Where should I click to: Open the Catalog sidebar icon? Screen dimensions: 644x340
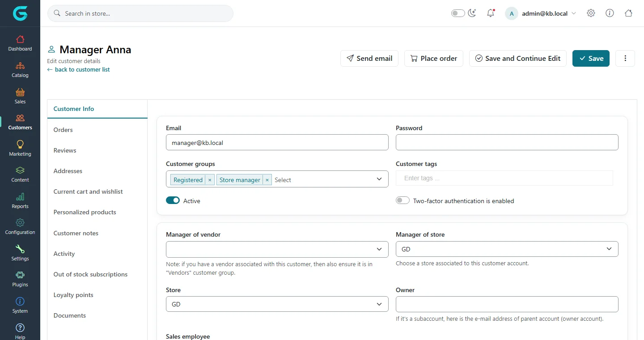coord(20,66)
